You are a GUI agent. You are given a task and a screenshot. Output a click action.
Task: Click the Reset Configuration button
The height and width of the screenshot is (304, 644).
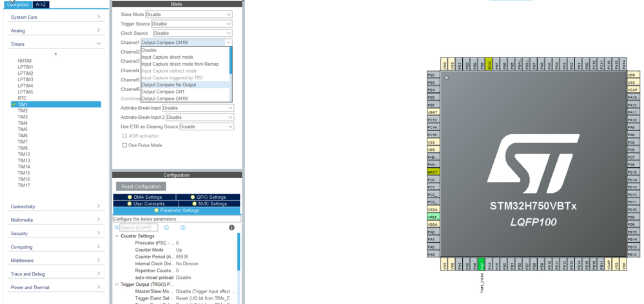pos(141,187)
